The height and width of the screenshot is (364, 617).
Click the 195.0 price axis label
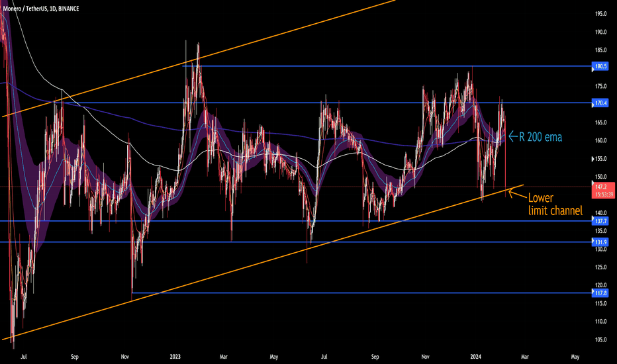tap(600, 14)
